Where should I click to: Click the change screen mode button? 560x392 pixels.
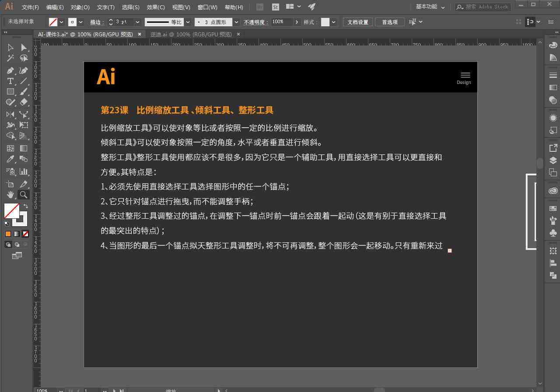pos(17,255)
